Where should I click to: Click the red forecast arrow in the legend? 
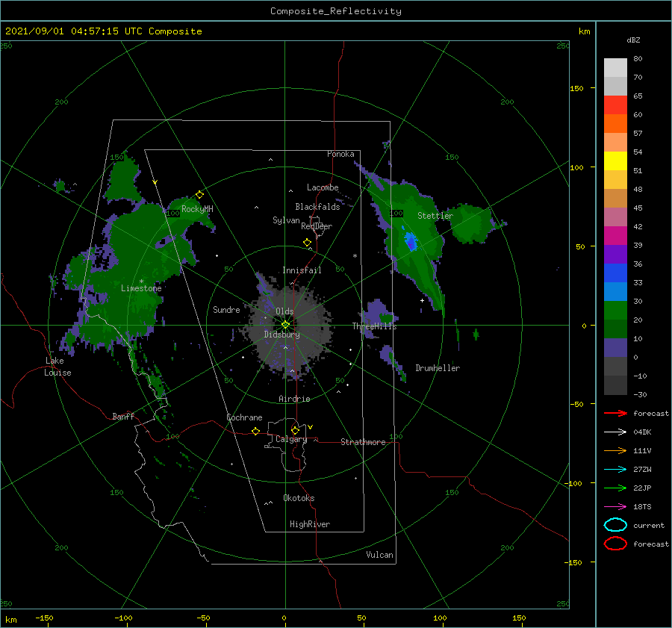[615, 413]
